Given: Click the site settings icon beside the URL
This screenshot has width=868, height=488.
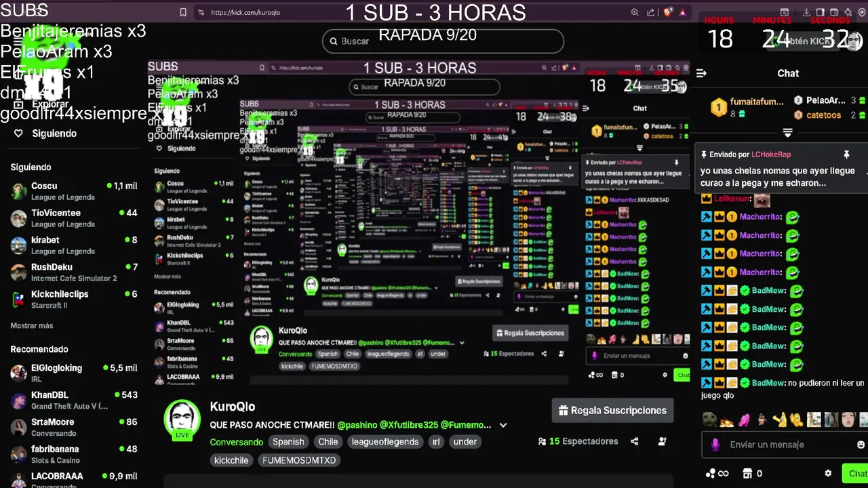Looking at the screenshot, I should pyautogui.click(x=201, y=12).
